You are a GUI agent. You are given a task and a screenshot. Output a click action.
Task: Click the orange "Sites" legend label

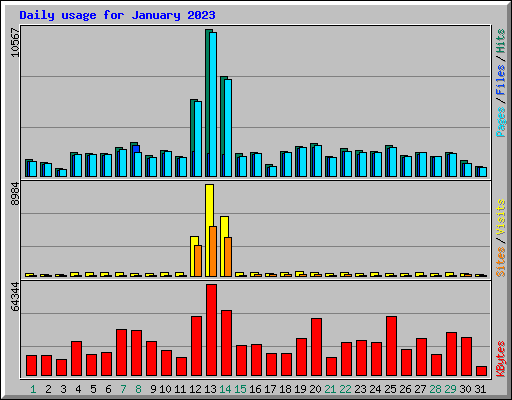point(500,262)
